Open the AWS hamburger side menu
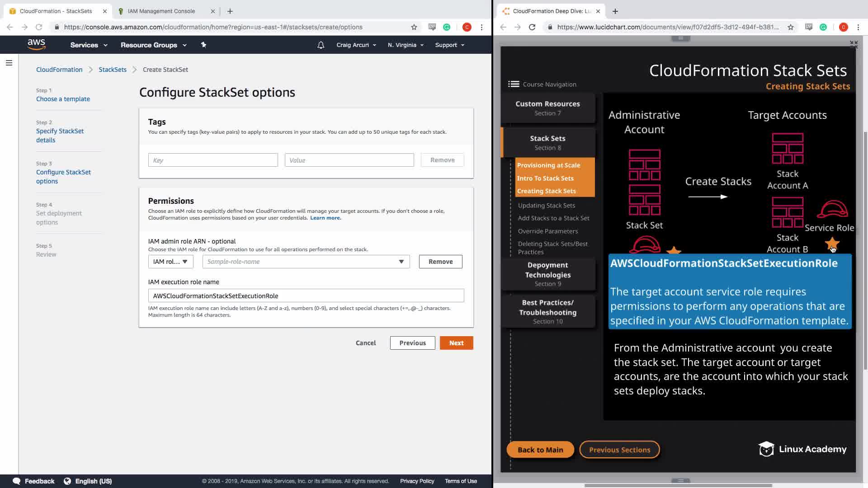The height and width of the screenshot is (488, 868). point(9,63)
